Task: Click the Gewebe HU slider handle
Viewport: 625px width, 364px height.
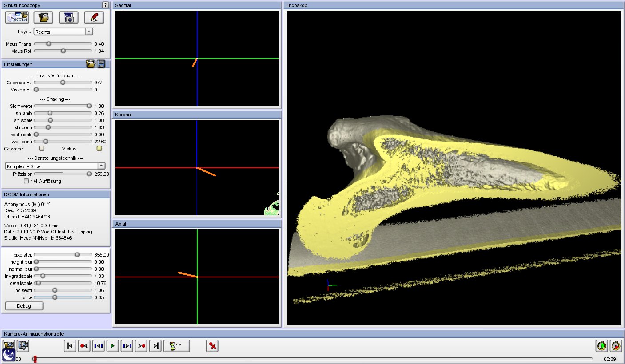Action: click(63, 83)
